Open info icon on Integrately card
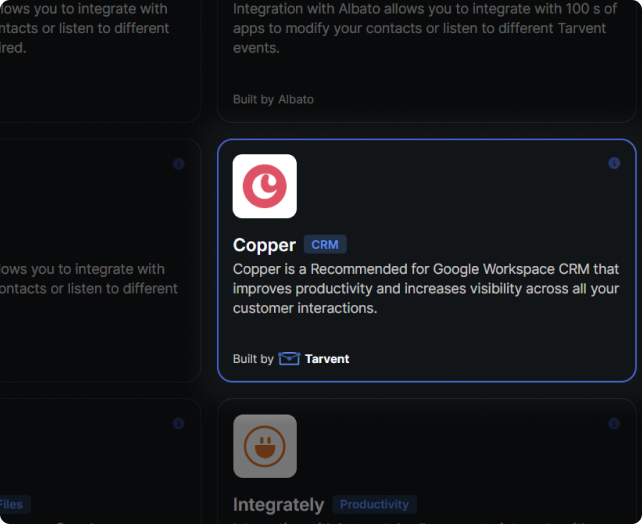Viewport: 642px width, 524px height. pos(614,424)
